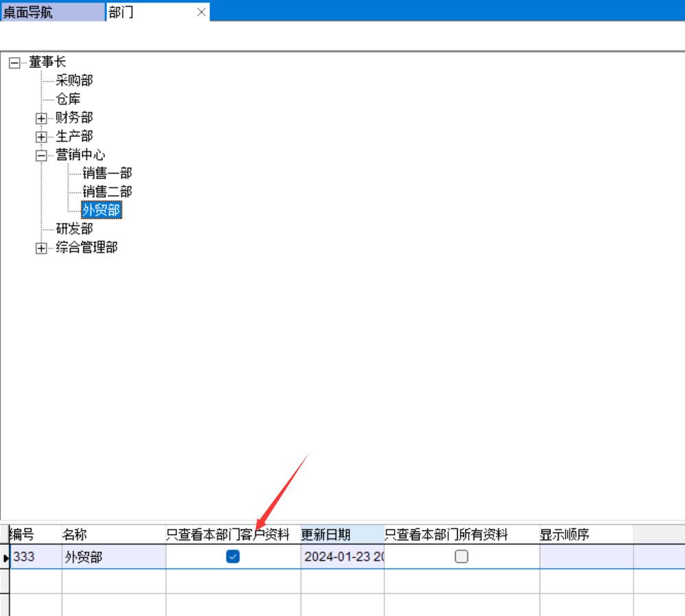Select 销售一部 under 营销中心
The height and width of the screenshot is (616, 685).
[x=107, y=174]
